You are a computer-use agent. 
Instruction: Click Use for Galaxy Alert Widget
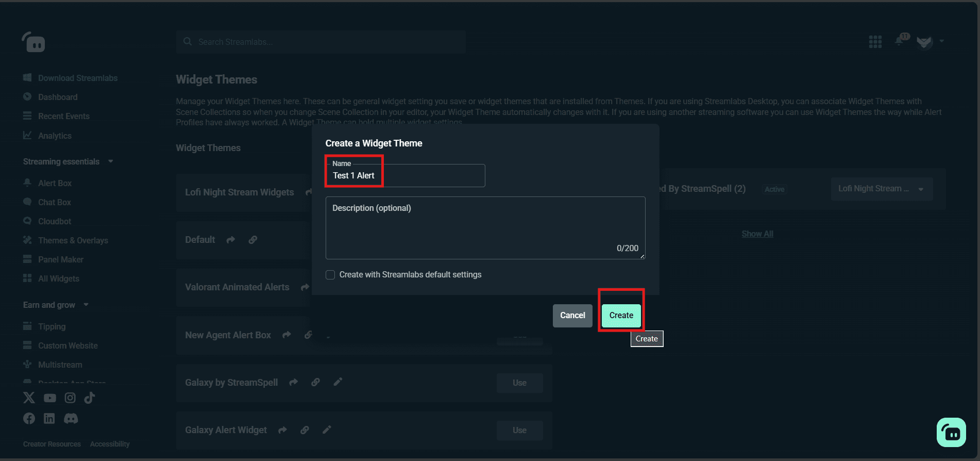pos(519,431)
